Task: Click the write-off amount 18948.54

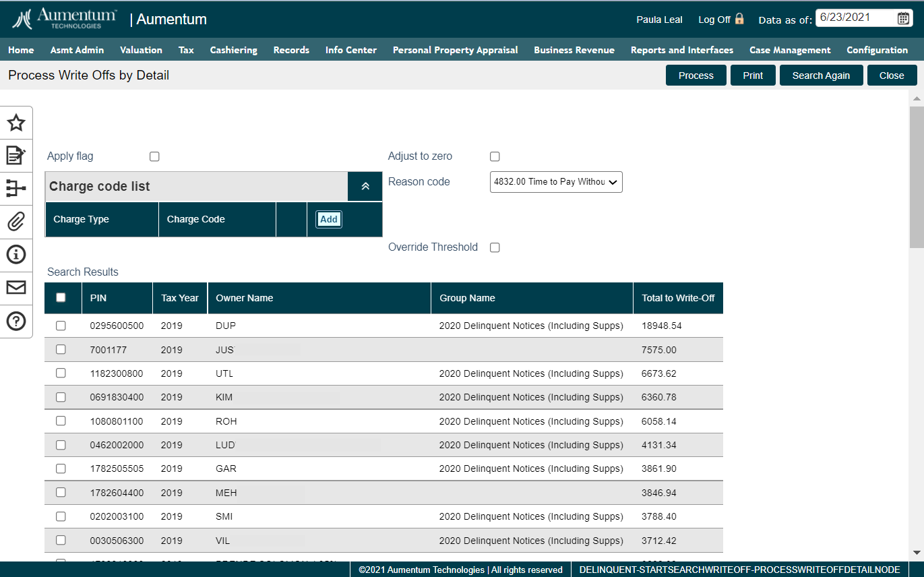Action: (x=662, y=326)
